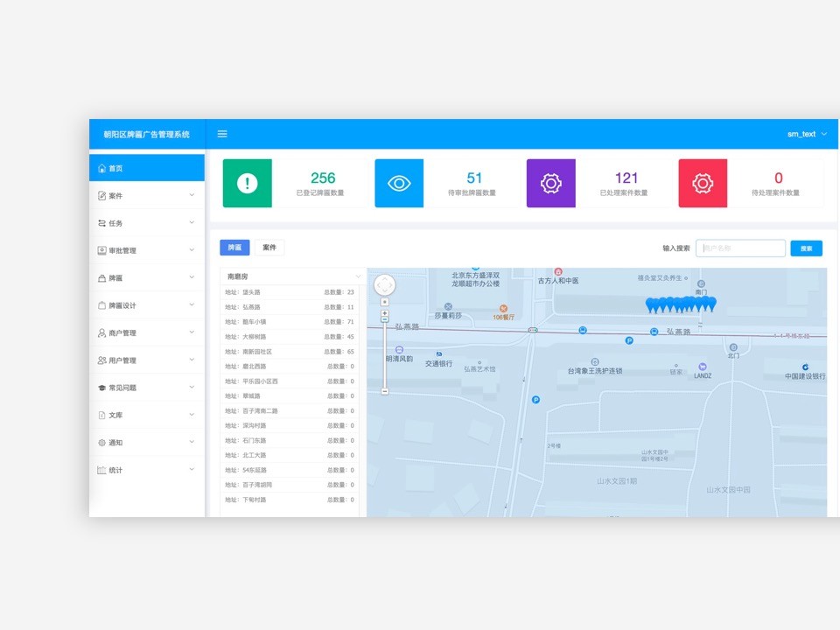This screenshot has height=630, width=840.
Task: Click the purple gear icon for 已处理案件数量
Action: point(550,183)
